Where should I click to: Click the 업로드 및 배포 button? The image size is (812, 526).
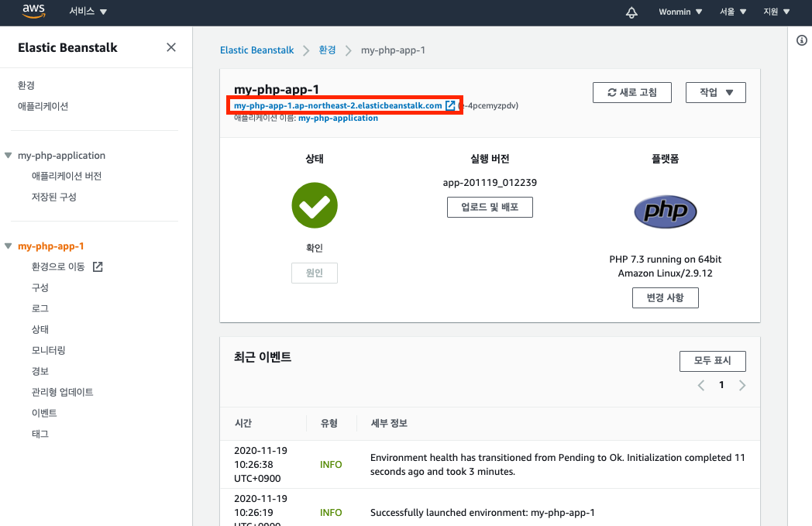(x=490, y=207)
